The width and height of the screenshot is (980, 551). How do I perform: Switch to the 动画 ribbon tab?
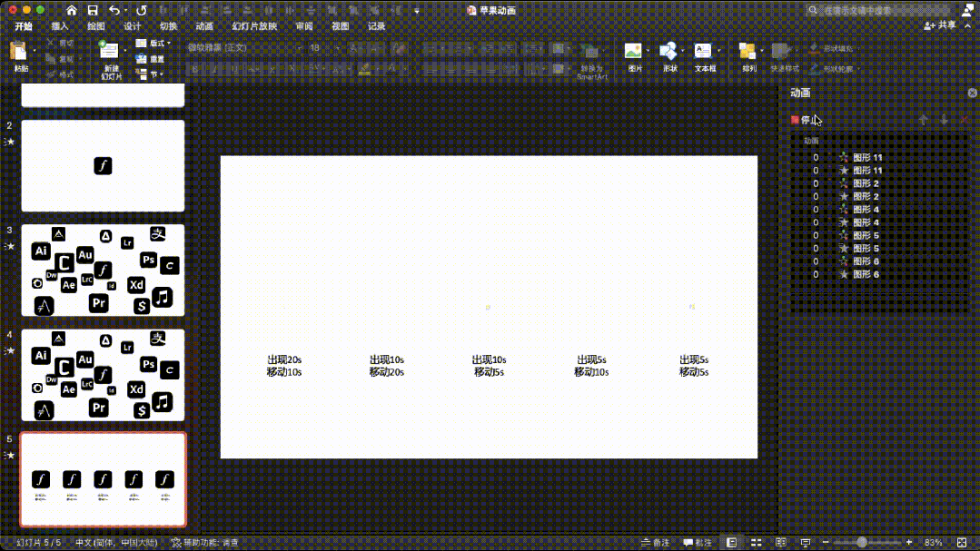204,26
